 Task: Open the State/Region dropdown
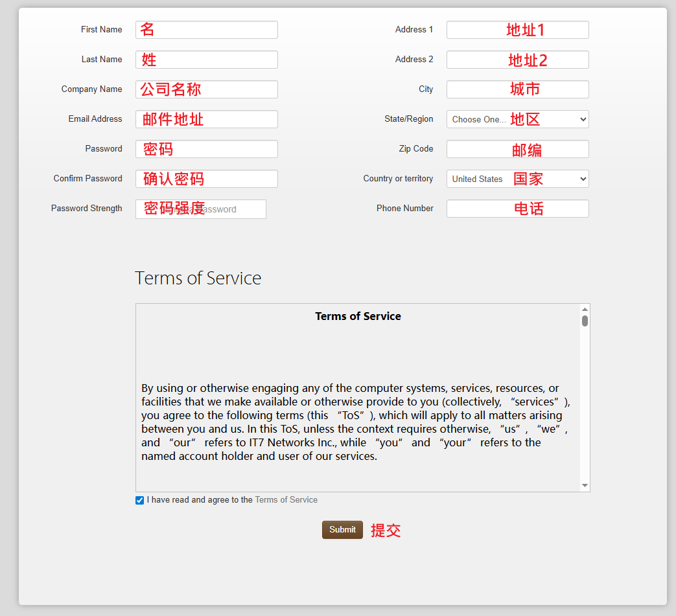point(517,119)
